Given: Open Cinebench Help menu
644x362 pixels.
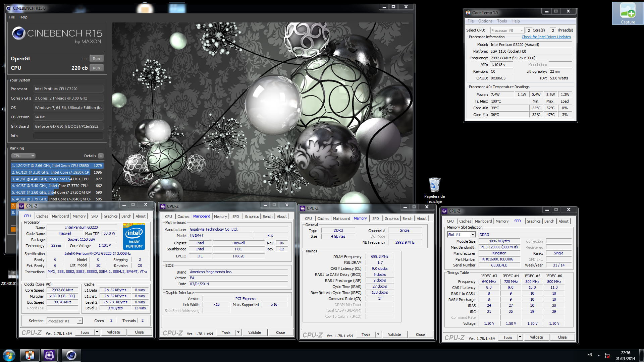Looking at the screenshot, I should coord(23,17).
